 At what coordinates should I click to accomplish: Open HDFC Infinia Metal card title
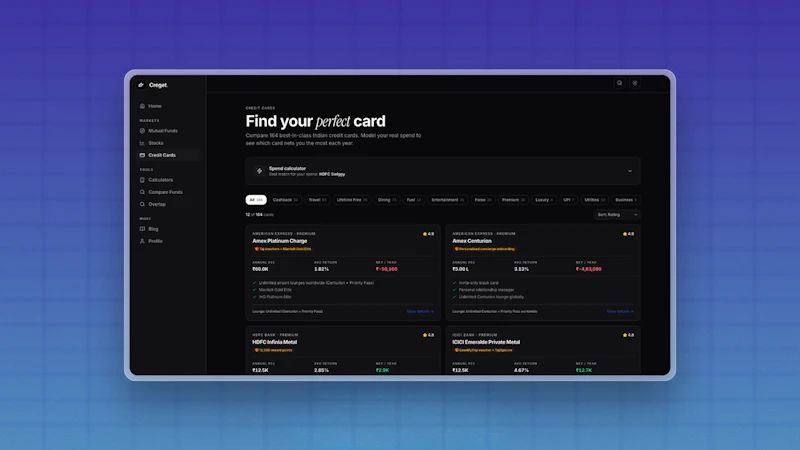pos(274,342)
